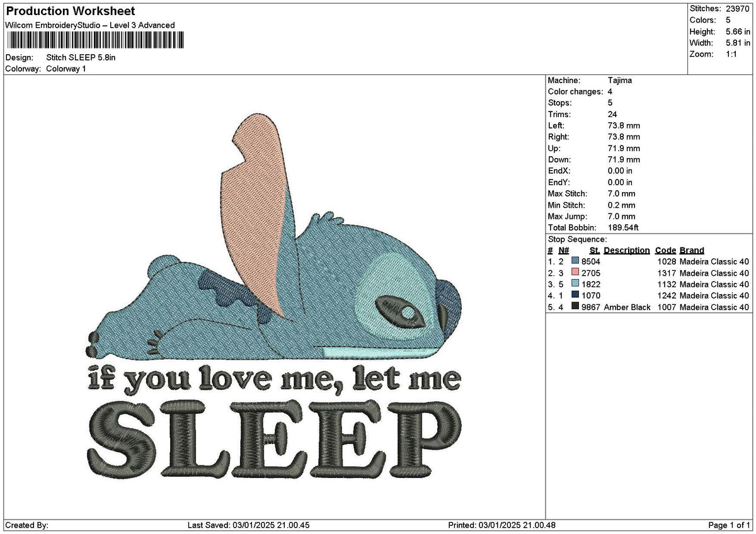Click the Description column header
Viewport: 756px width, 534px height.
point(627,251)
